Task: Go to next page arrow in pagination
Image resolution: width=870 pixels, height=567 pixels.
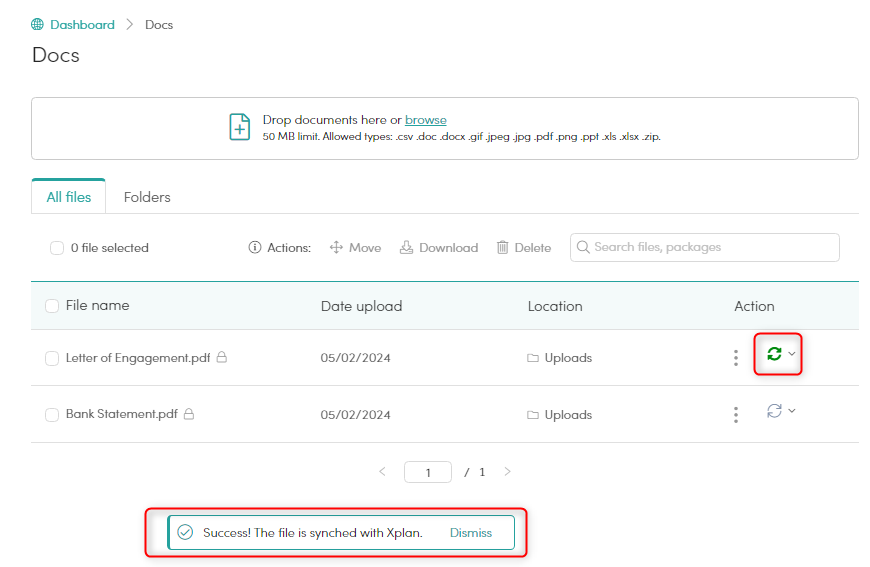Action: (x=507, y=472)
